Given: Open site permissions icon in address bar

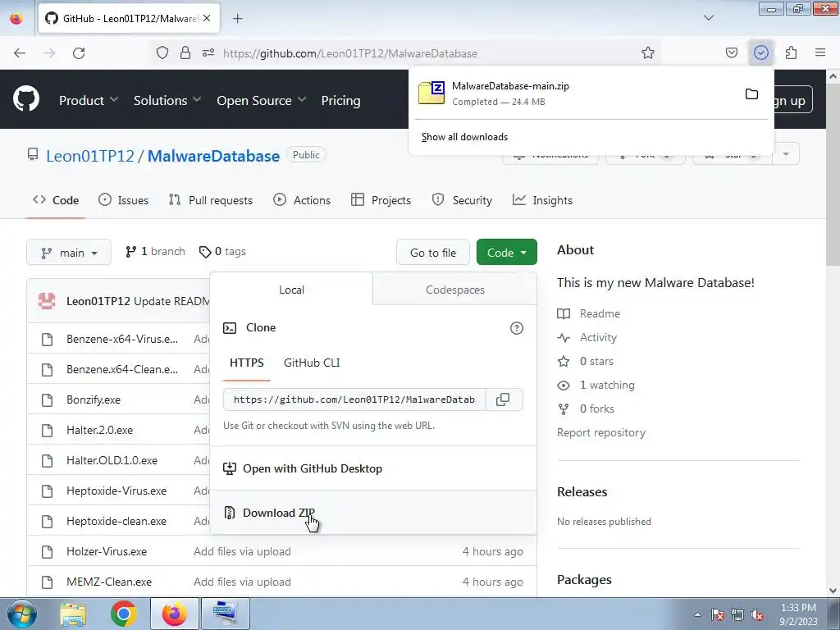Looking at the screenshot, I should click(x=208, y=53).
